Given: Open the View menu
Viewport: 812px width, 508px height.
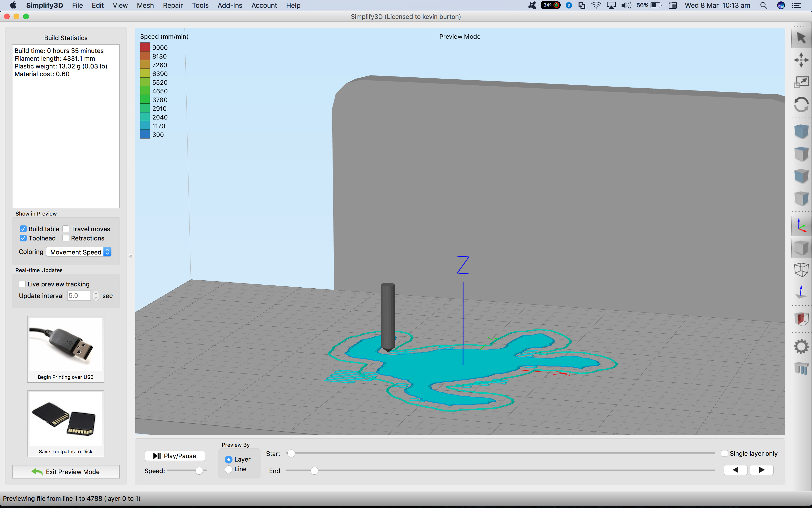Looking at the screenshot, I should click(120, 5).
